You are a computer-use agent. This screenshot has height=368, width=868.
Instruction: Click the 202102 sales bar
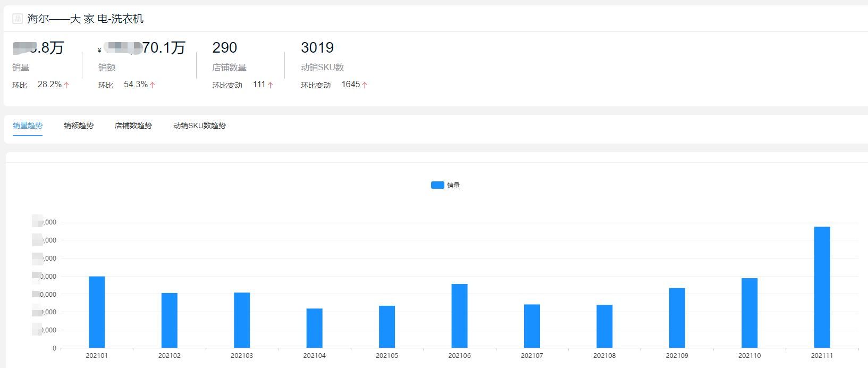point(170,320)
